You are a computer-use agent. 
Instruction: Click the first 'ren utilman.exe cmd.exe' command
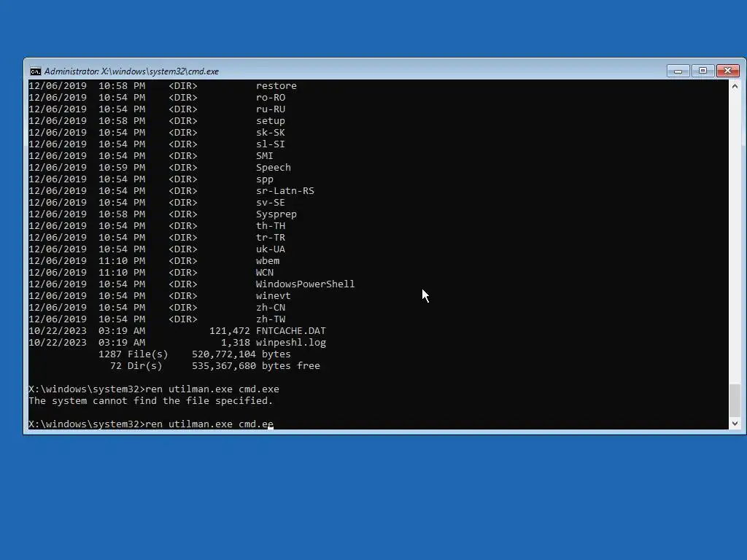tap(212, 389)
